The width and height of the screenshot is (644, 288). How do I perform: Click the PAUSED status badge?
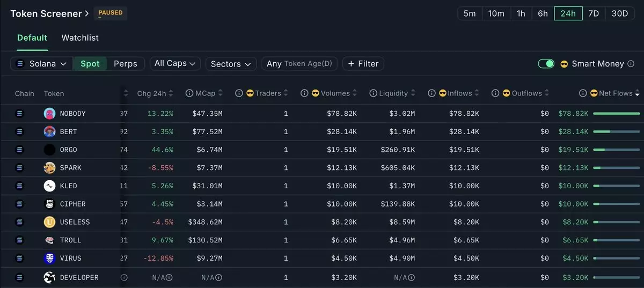pyautogui.click(x=111, y=13)
